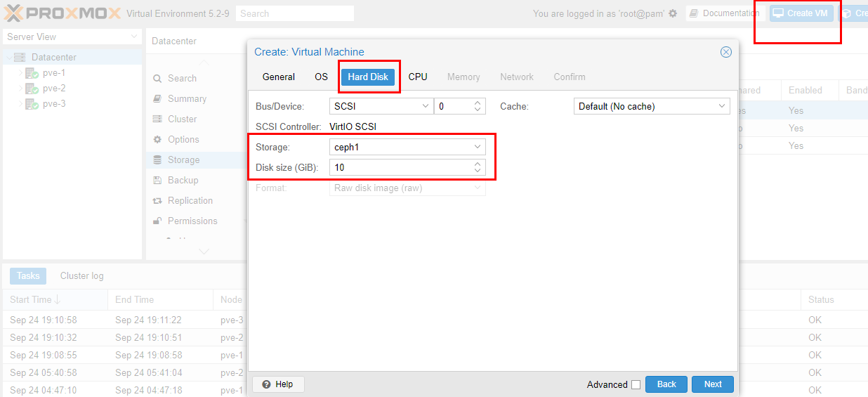Screen dimensions: 868x397
Task: Close the Create Virtual Machine dialog
Action: (x=726, y=52)
